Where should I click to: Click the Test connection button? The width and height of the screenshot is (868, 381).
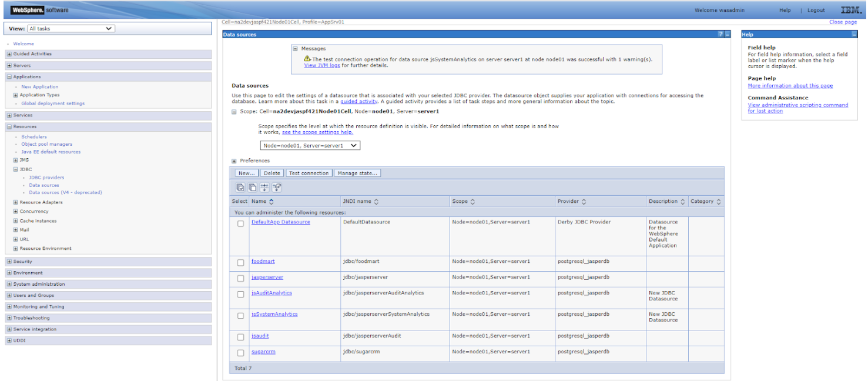pyautogui.click(x=309, y=173)
